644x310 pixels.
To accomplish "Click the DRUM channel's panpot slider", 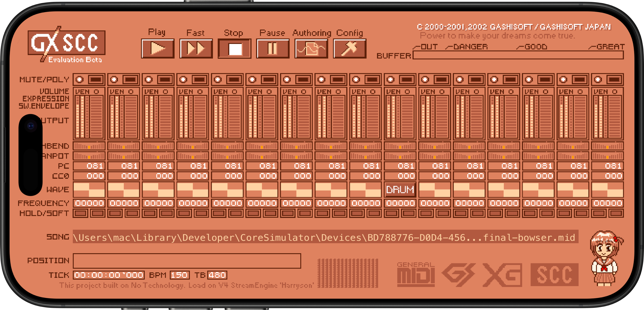I will pos(400,156).
